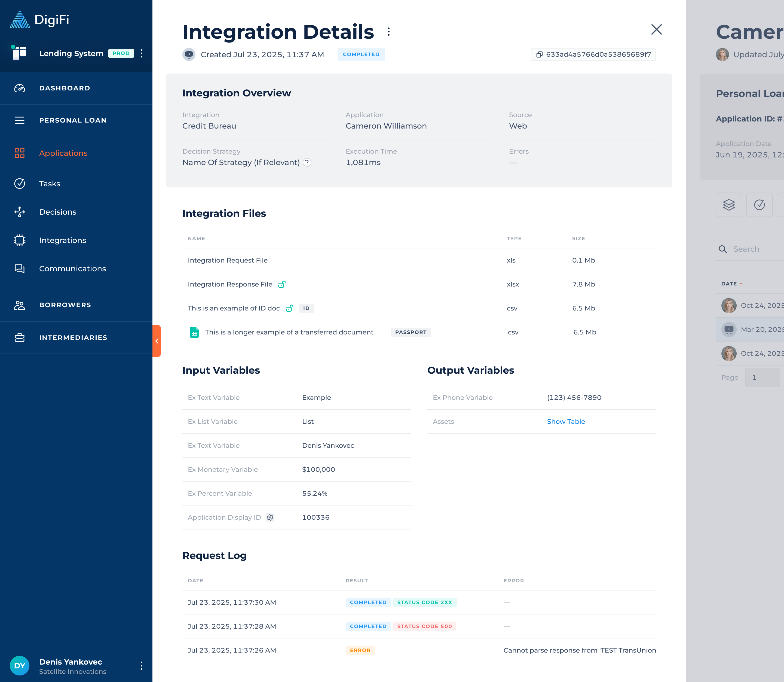Click the Show Table link for Assets

566,422
